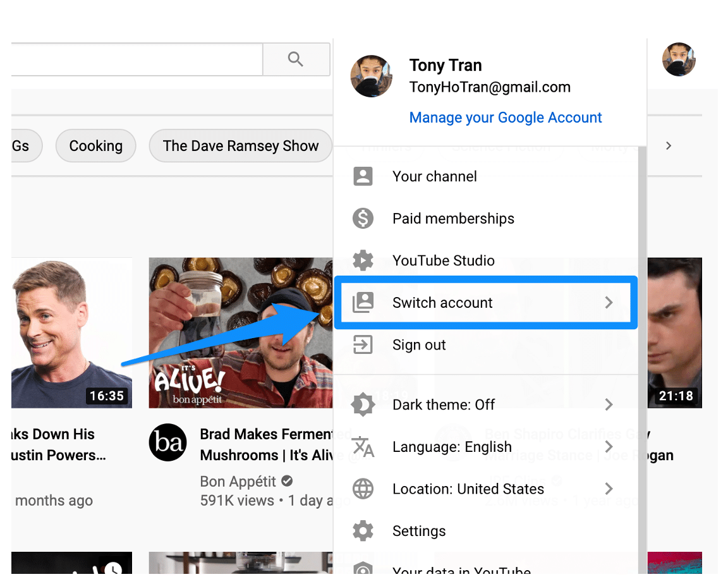Click the Bon Appétit channel logo
This screenshot has height=584, width=728.
167,442
